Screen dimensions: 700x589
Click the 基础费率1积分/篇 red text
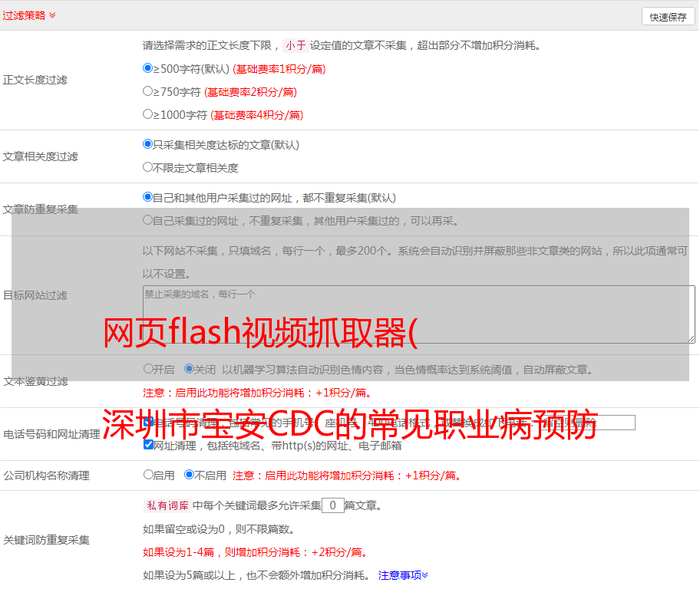[x=279, y=69]
